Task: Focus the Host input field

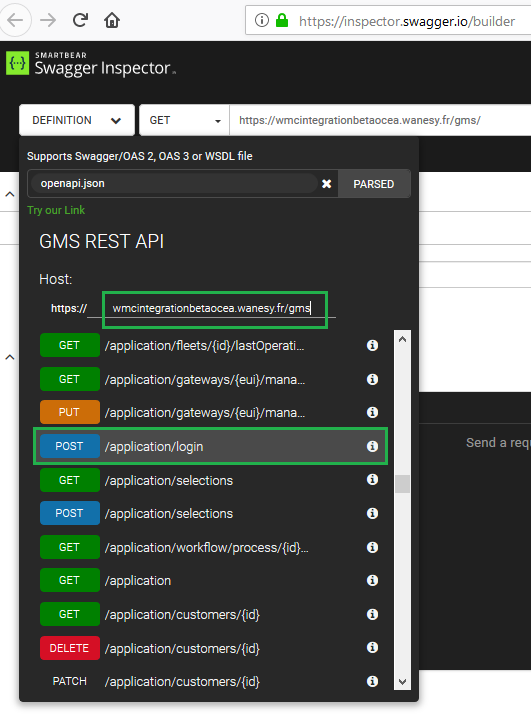Action: click(x=215, y=309)
